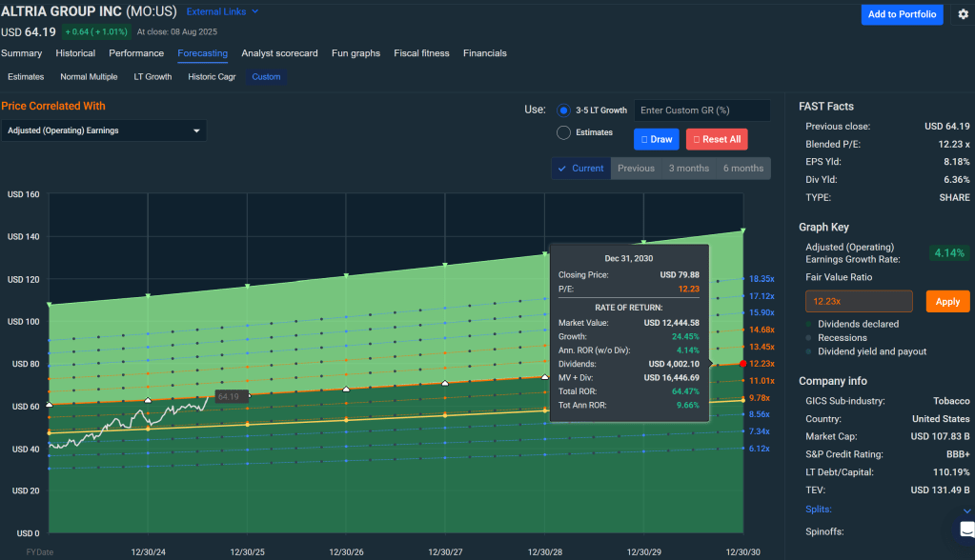975x560 pixels.
Task: Click the 4.14% growth rate badge
Action: (x=947, y=253)
